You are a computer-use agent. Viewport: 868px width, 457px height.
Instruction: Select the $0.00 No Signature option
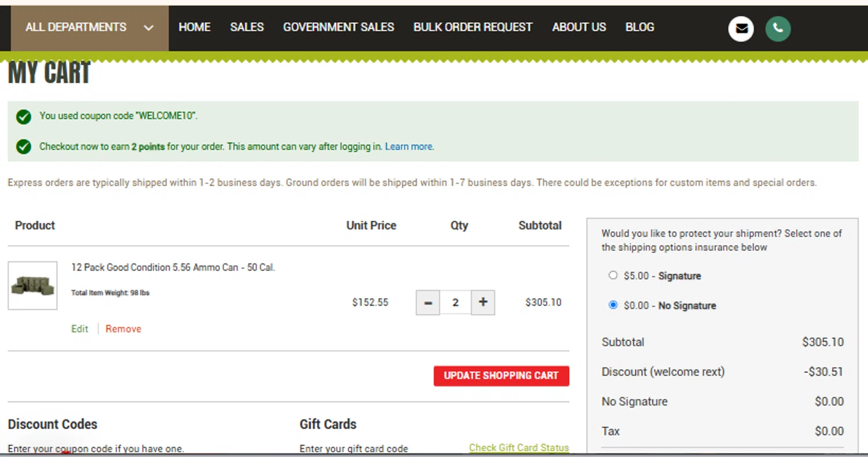613,305
